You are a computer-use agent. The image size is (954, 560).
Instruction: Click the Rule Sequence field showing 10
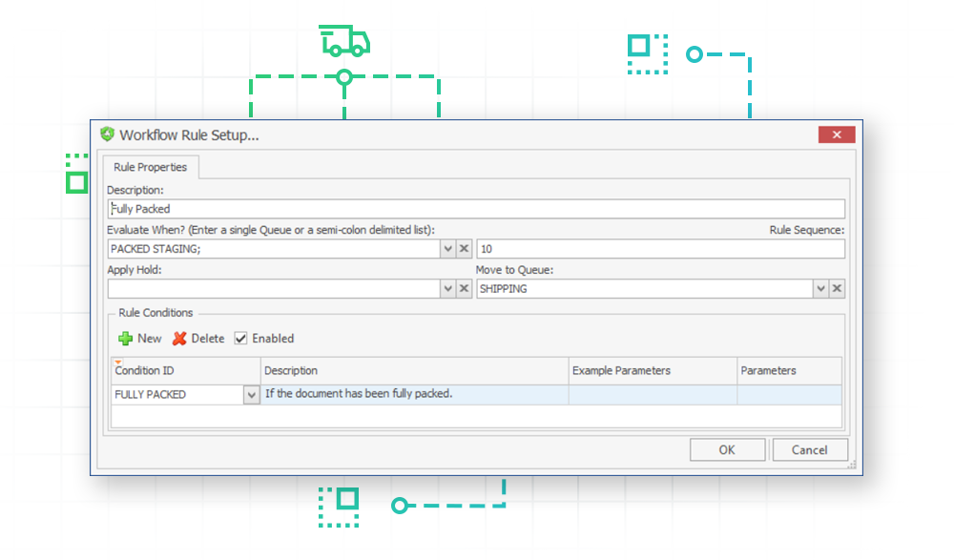tap(661, 248)
